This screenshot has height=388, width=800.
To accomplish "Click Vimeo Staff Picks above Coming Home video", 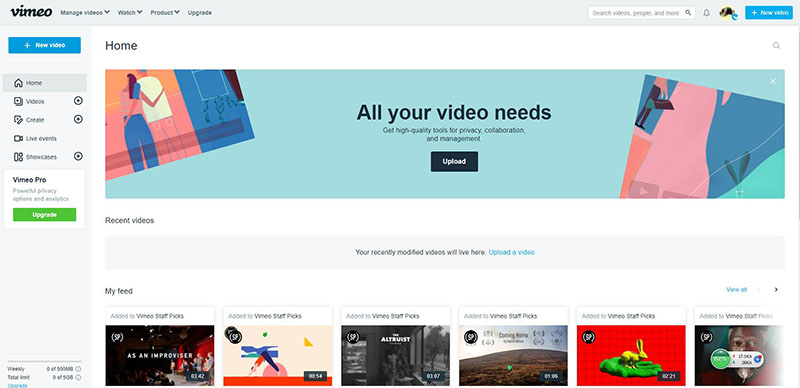I will pos(514,316).
